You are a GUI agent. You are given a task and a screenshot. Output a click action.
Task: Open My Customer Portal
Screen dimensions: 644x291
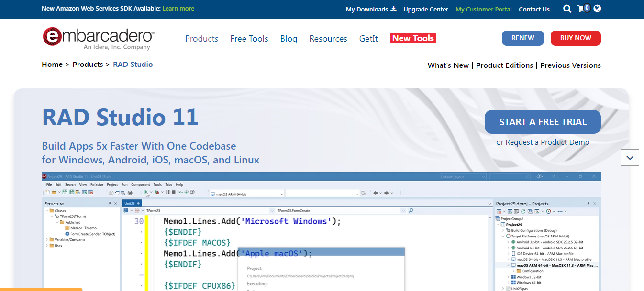[x=484, y=9]
